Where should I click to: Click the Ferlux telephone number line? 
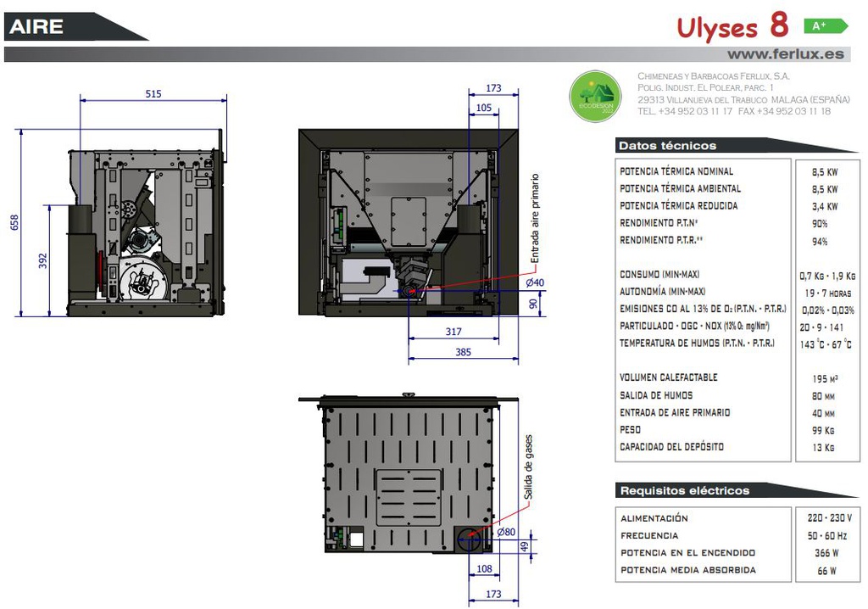pyautogui.click(x=733, y=111)
